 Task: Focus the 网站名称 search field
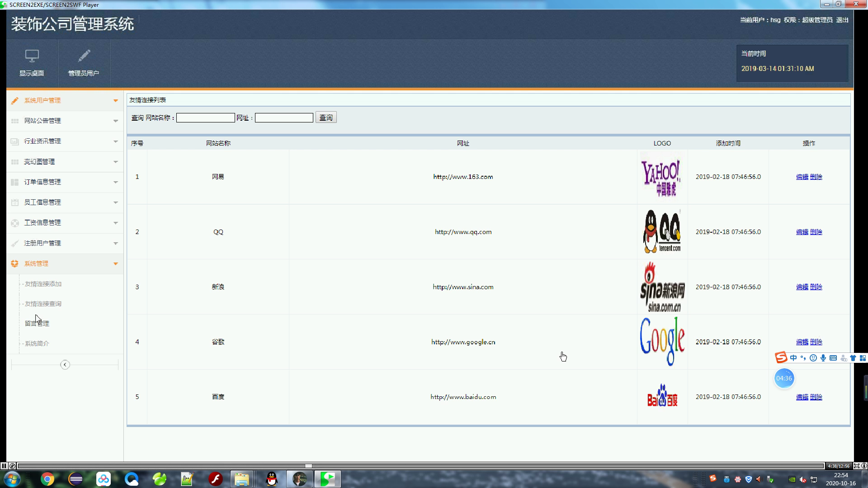click(x=205, y=117)
